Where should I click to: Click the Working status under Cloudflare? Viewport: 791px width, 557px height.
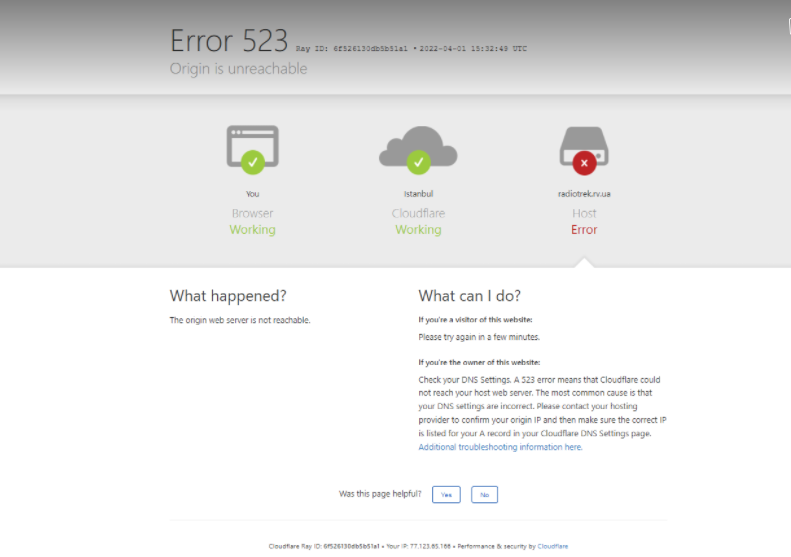(x=418, y=230)
